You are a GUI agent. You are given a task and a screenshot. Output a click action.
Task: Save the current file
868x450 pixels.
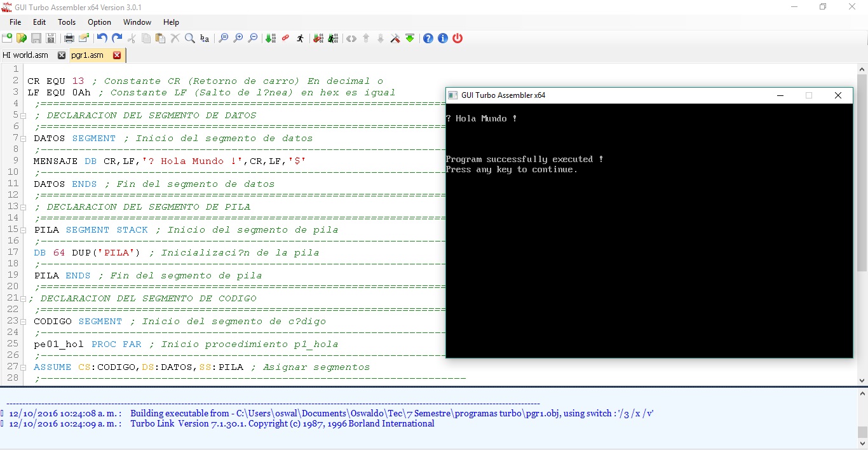tap(36, 38)
